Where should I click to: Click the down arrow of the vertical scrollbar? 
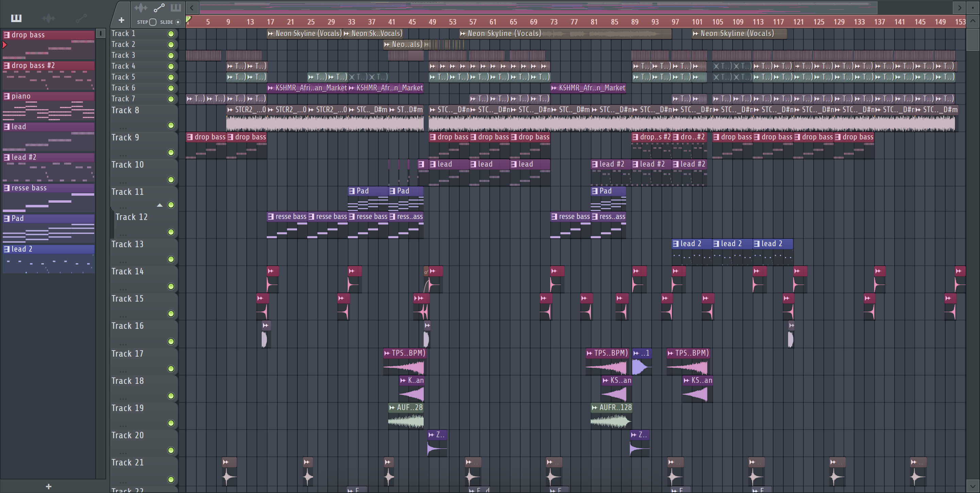(973, 486)
